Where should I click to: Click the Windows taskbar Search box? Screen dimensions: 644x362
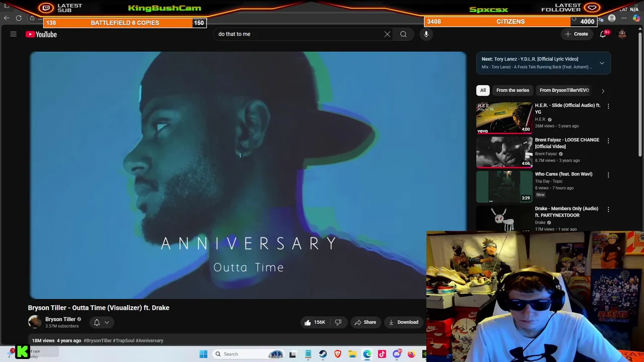point(249,354)
